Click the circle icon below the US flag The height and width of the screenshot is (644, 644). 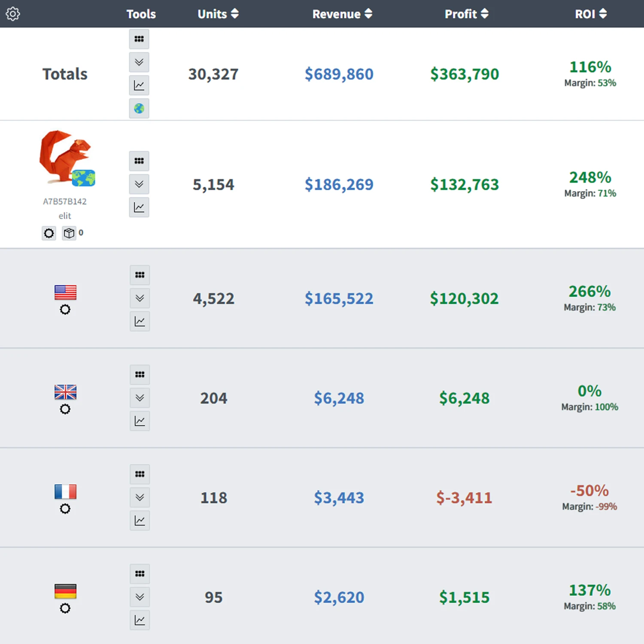click(65, 310)
